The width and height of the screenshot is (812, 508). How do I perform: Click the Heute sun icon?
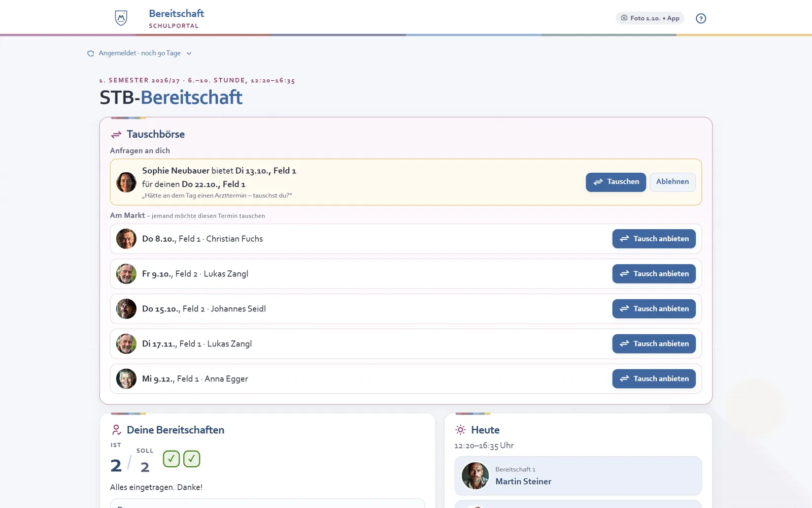pyautogui.click(x=460, y=430)
